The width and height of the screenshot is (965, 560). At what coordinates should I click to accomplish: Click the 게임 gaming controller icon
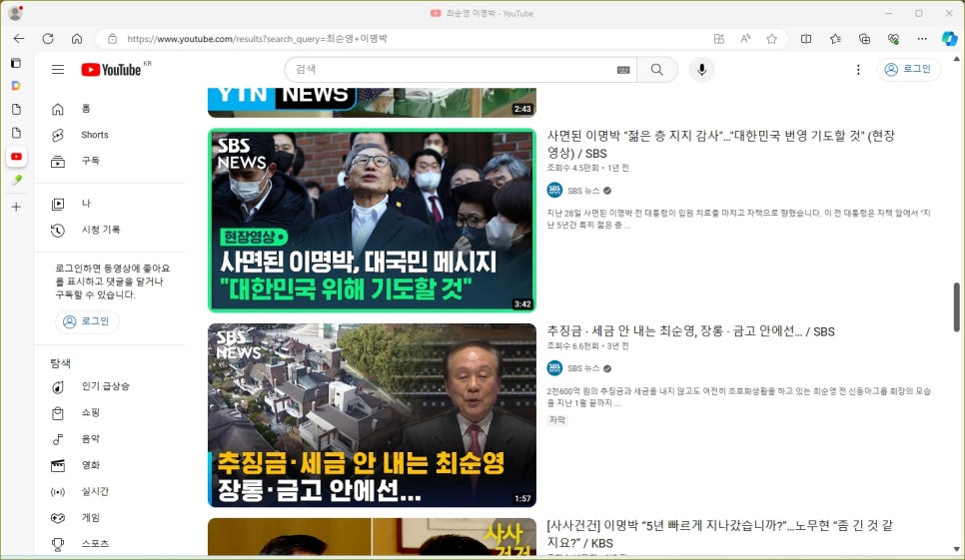[58, 518]
